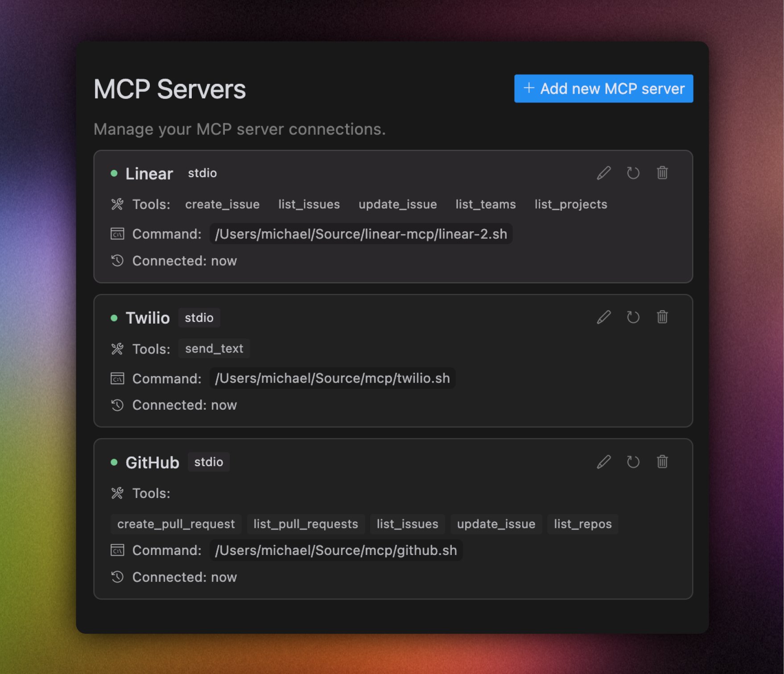
Task: Select the Twilio server name
Action: click(x=148, y=318)
